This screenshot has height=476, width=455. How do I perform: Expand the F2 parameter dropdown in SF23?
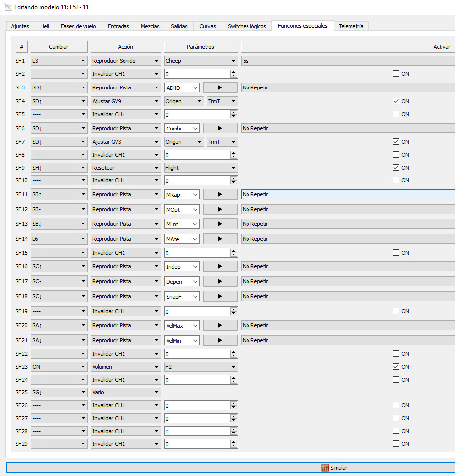201,367
